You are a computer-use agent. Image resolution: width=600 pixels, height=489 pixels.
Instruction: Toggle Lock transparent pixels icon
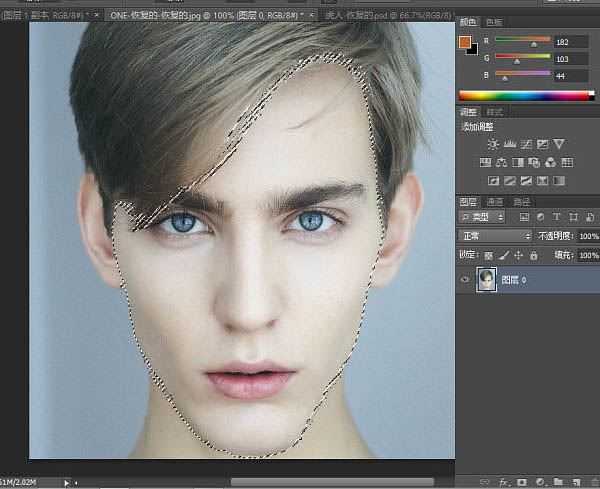pos(488,256)
